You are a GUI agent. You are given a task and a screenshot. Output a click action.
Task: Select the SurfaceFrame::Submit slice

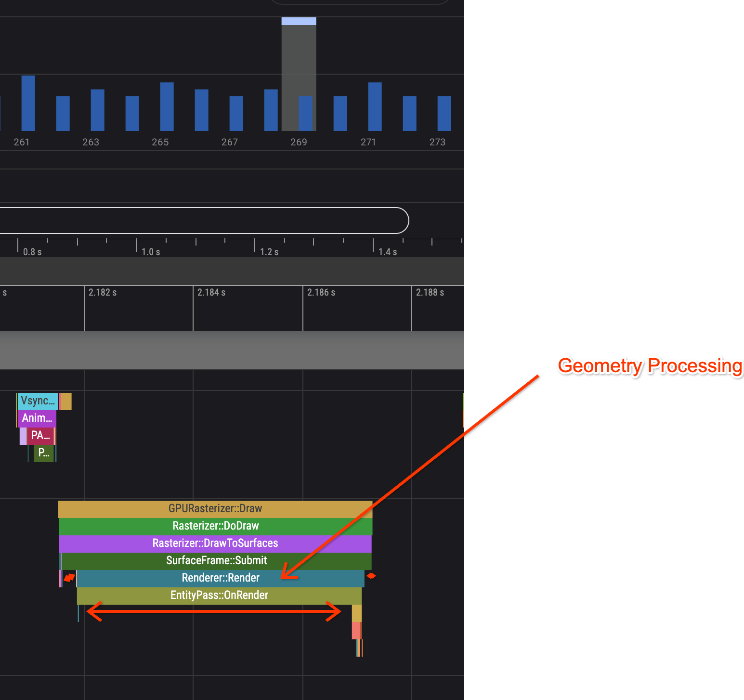216,560
